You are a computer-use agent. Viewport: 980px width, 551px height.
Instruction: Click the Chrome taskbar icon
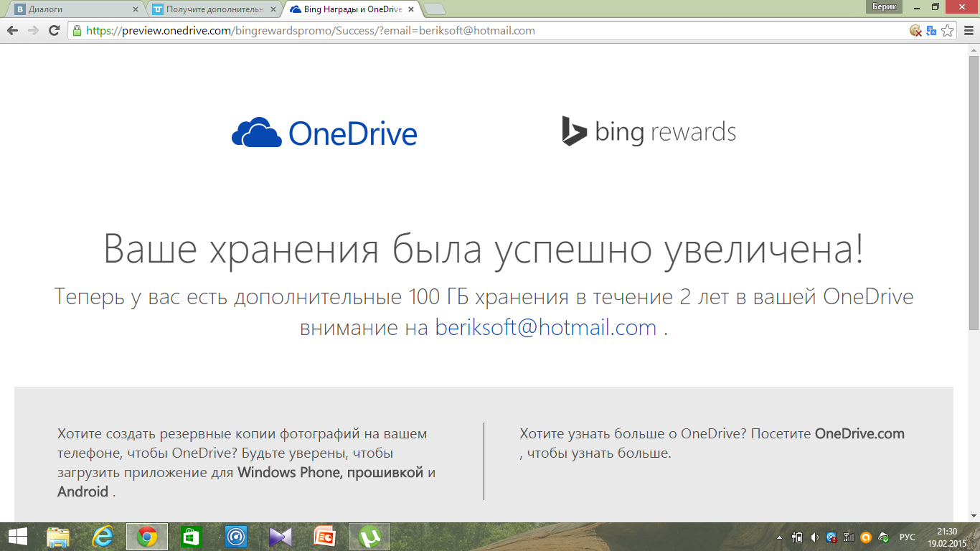click(147, 537)
